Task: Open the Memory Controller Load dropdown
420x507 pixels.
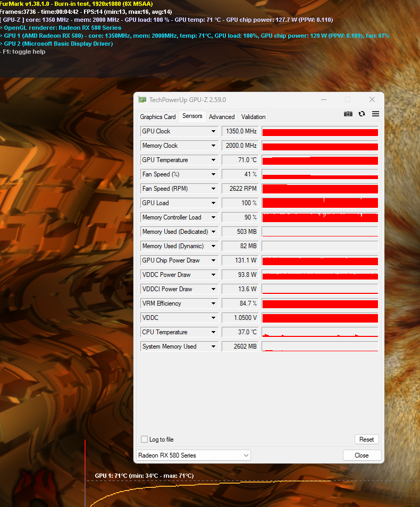Action: click(x=213, y=217)
